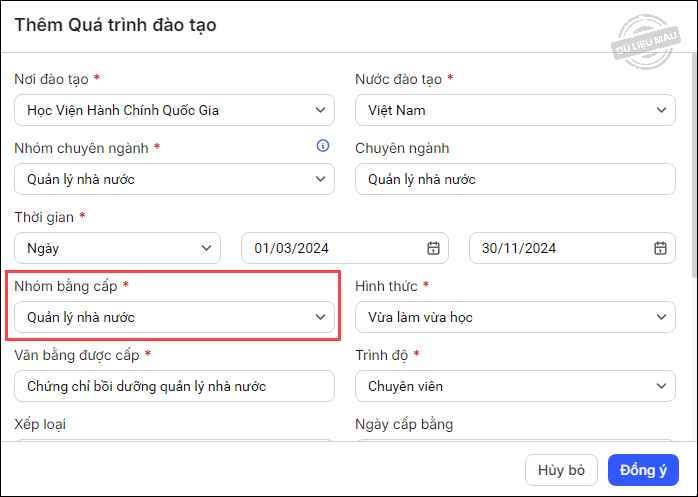The image size is (698, 497).
Task: Open the end date calendar picker icon
Action: click(660, 248)
